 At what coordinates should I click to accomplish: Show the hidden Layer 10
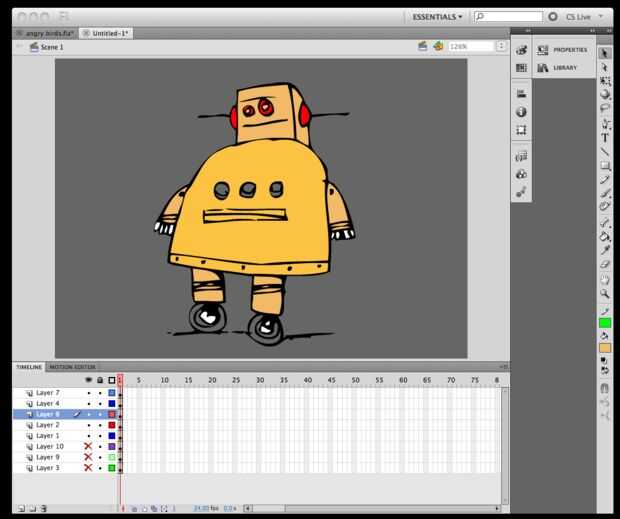pyautogui.click(x=88, y=446)
